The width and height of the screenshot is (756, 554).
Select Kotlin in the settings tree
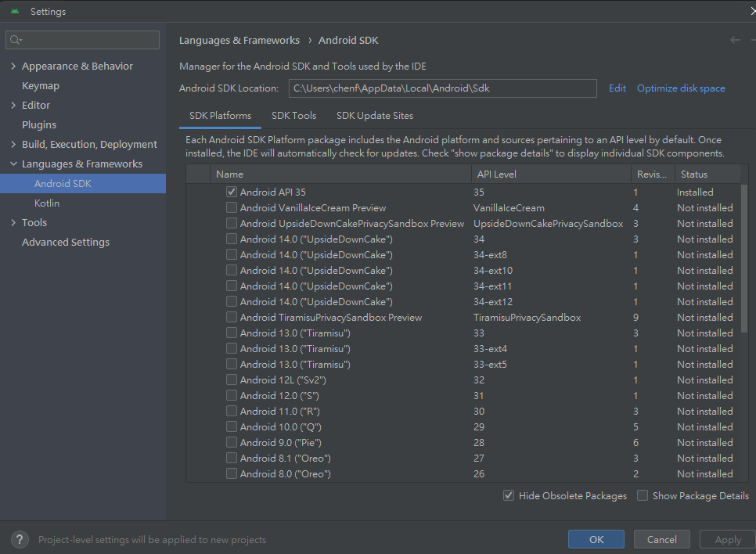tap(47, 203)
